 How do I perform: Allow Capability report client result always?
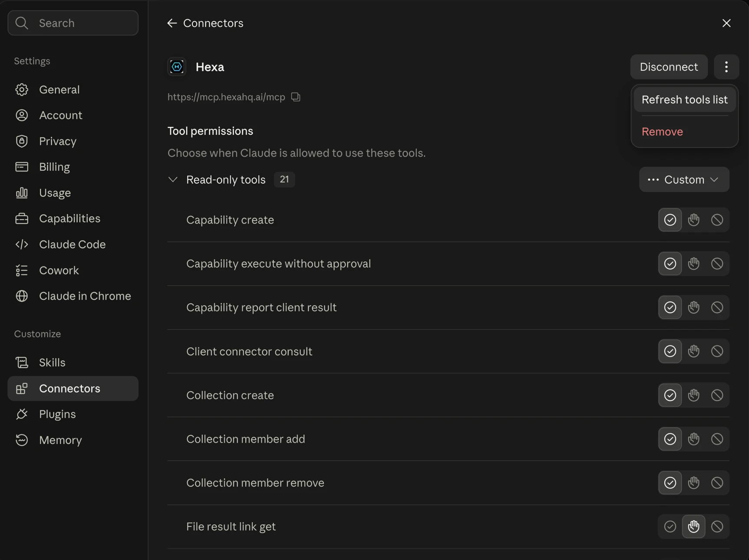[x=670, y=307]
